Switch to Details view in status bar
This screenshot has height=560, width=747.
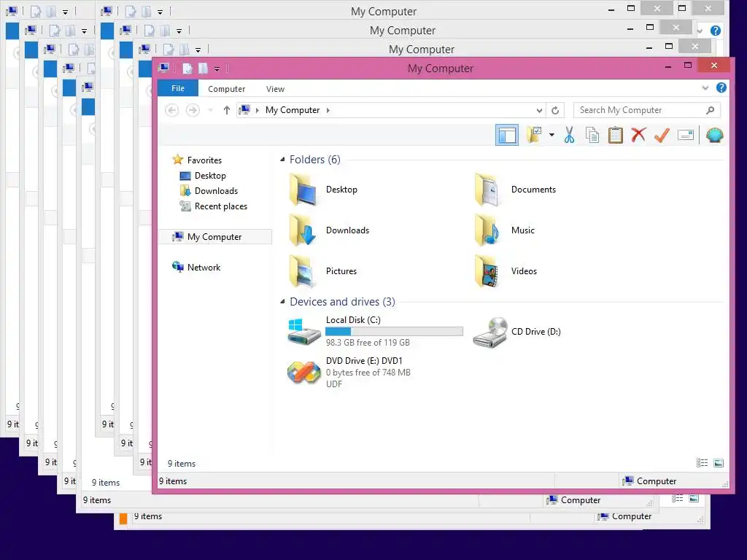[702, 463]
